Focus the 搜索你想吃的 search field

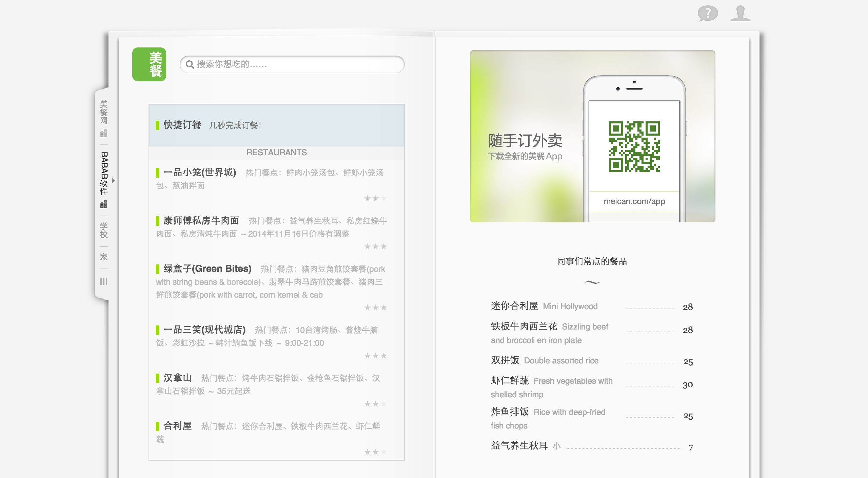[292, 64]
